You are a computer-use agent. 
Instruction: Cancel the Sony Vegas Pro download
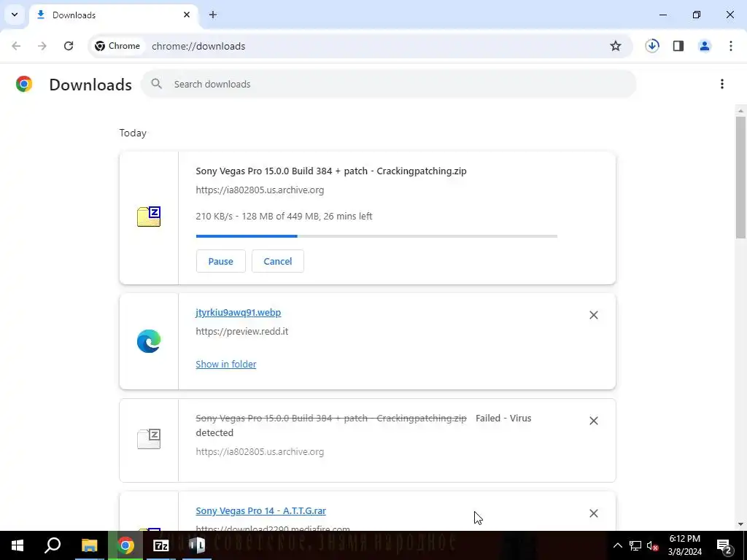tap(278, 261)
